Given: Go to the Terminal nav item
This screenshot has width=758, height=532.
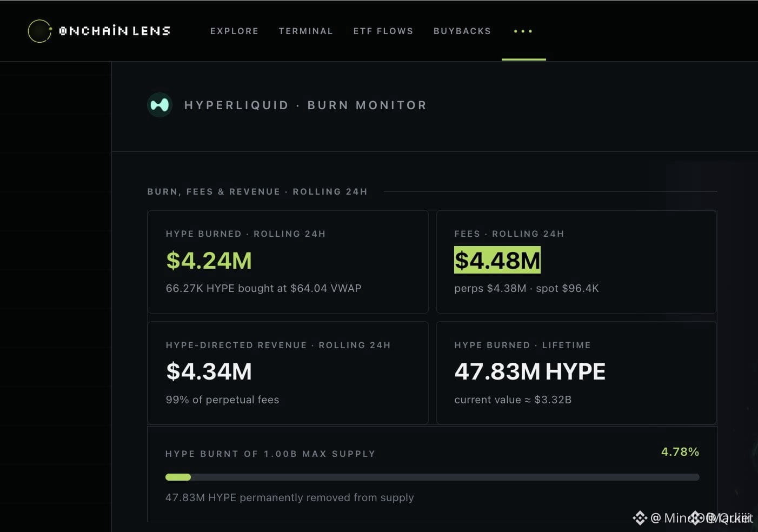Looking at the screenshot, I should (x=306, y=31).
